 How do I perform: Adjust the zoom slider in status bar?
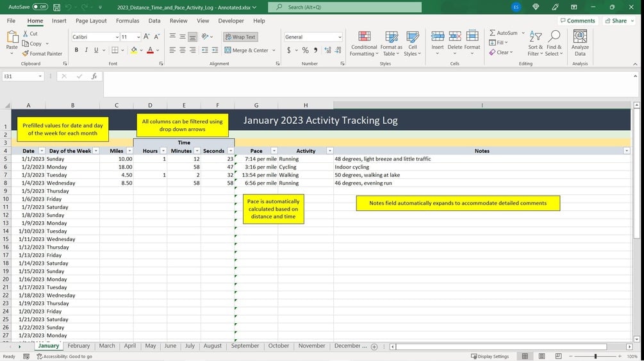point(595,357)
